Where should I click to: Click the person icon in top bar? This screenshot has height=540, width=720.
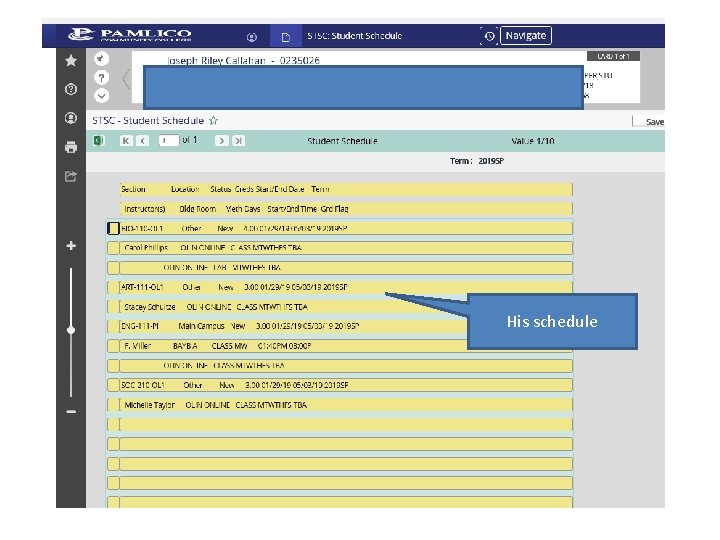[x=252, y=37]
